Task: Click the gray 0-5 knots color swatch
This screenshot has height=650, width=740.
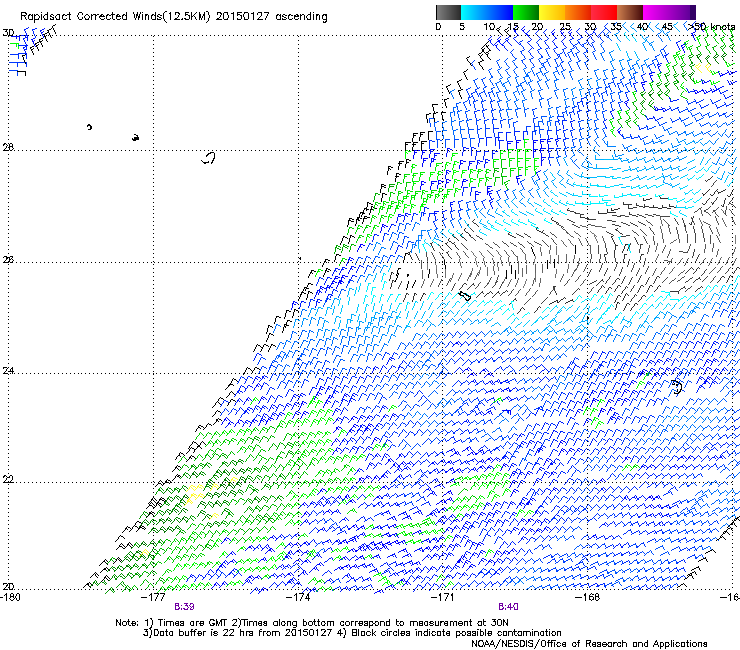Action: coord(448,12)
